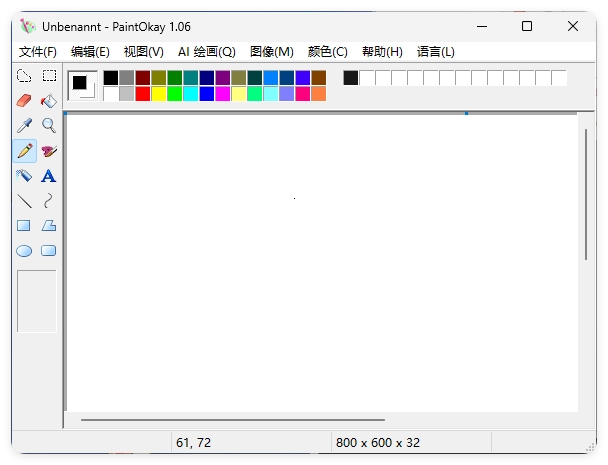Pick the red color swatch
608x465 pixels.
tap(143, 94)
